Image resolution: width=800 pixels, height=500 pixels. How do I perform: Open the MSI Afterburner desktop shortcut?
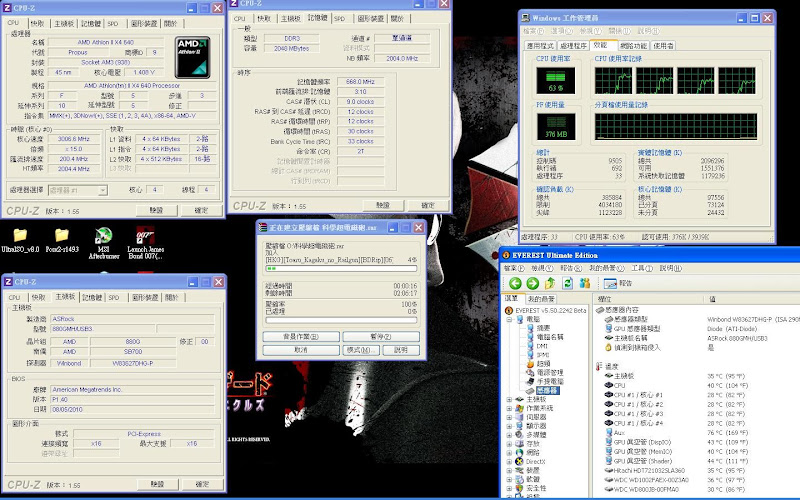(x=102, y=235)
